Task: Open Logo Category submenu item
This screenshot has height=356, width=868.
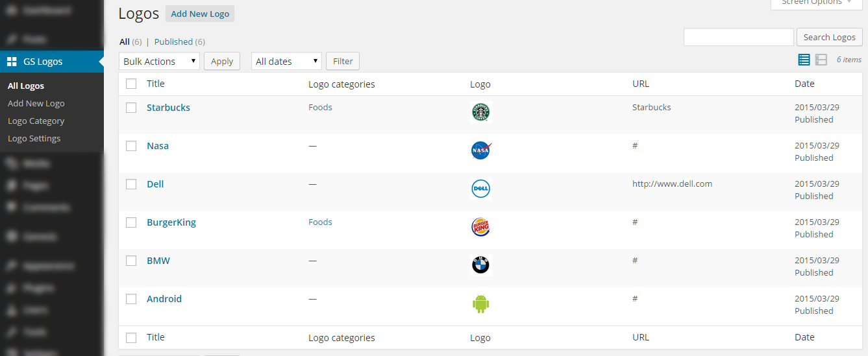Action: tap(36, 121)
